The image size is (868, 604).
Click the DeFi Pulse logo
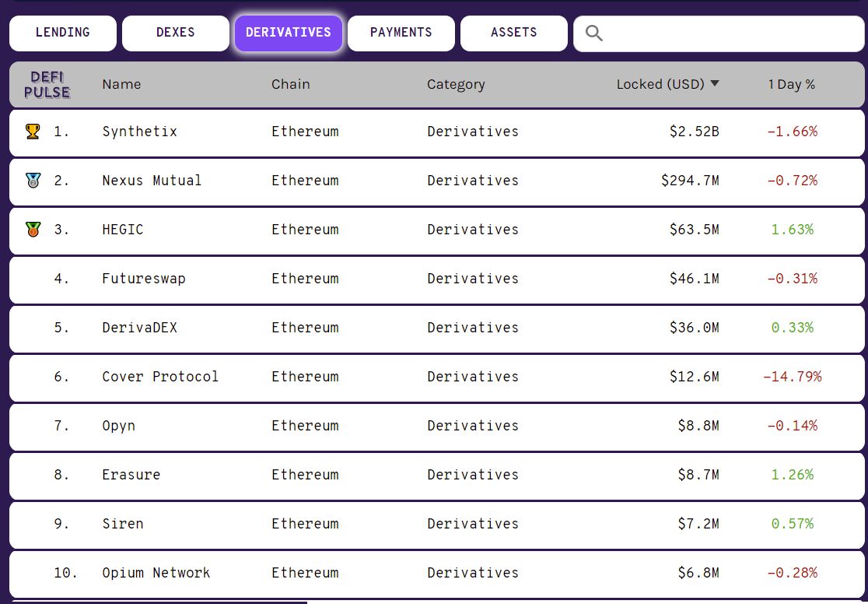point(47,85)
